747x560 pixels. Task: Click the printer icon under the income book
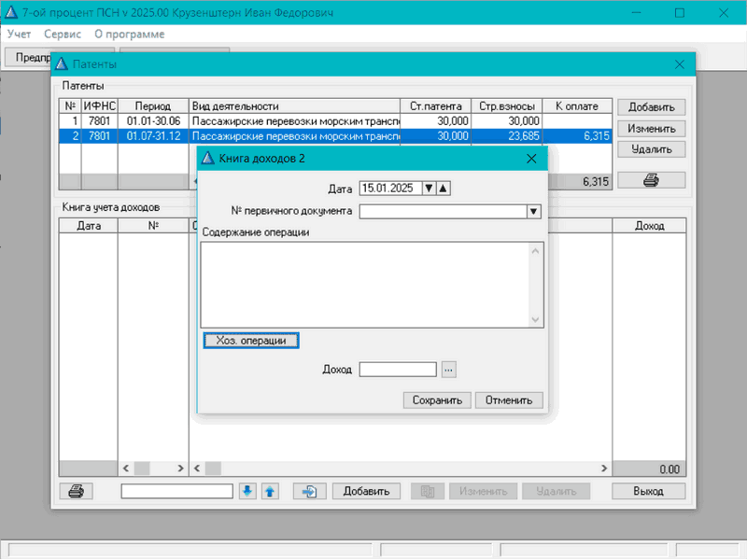(76, 491)
